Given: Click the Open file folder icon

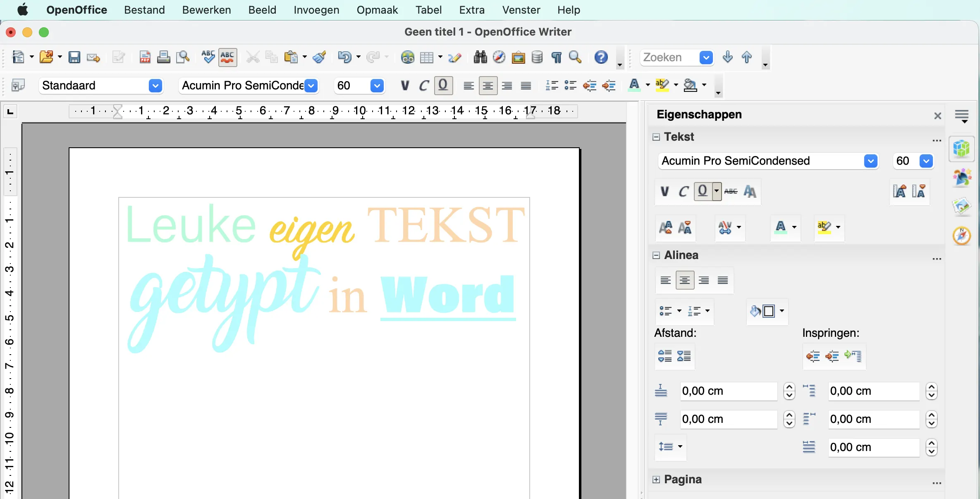Looking at the screenshot, I should (46, 57).
